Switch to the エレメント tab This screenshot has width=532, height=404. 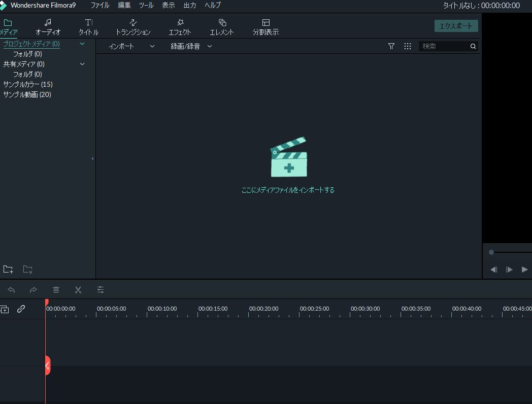tap(222, 27)
